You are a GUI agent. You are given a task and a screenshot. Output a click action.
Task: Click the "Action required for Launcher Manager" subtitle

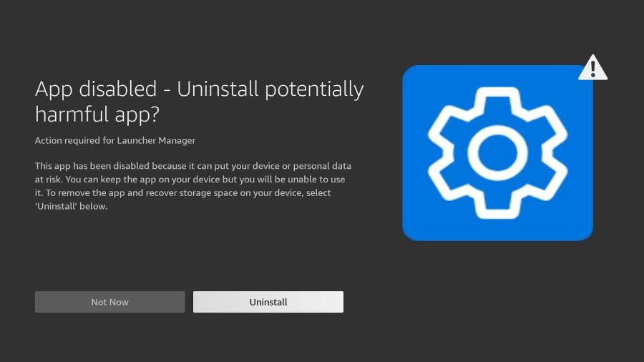point(115,140)
